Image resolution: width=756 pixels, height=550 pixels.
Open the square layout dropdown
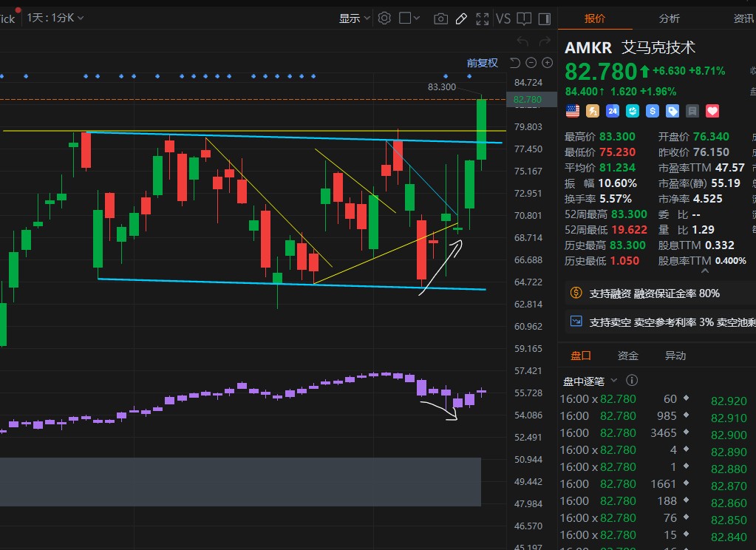409,18
